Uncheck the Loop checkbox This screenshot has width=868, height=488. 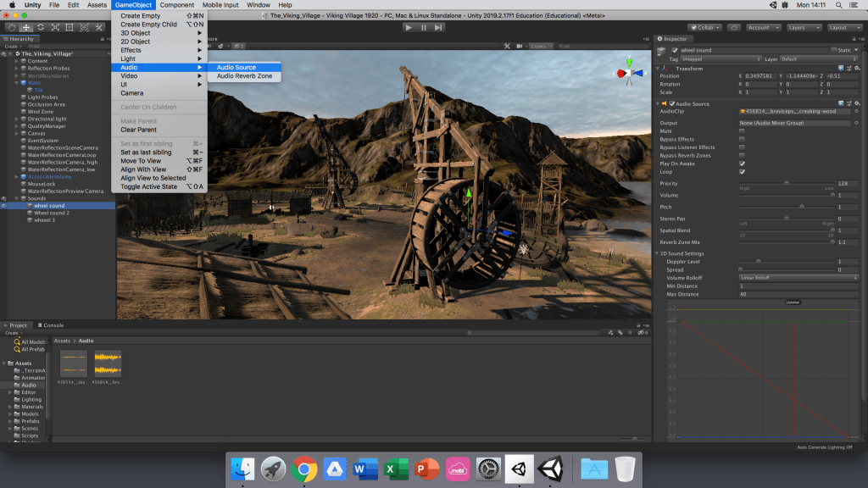point(743,171)
